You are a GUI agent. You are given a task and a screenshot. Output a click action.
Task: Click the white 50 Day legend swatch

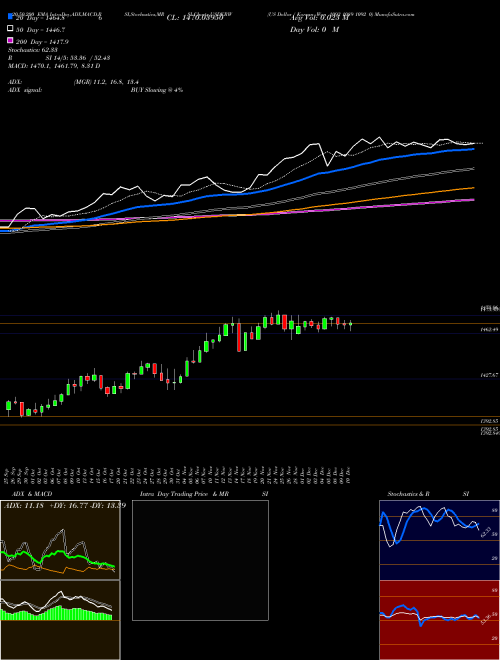coord(10,29)
